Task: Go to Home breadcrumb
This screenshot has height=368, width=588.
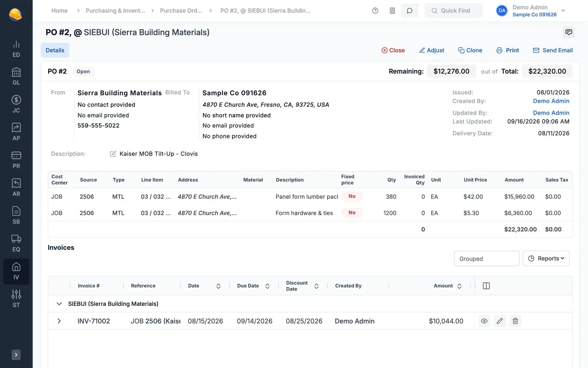Action: [x=60, y=11]
